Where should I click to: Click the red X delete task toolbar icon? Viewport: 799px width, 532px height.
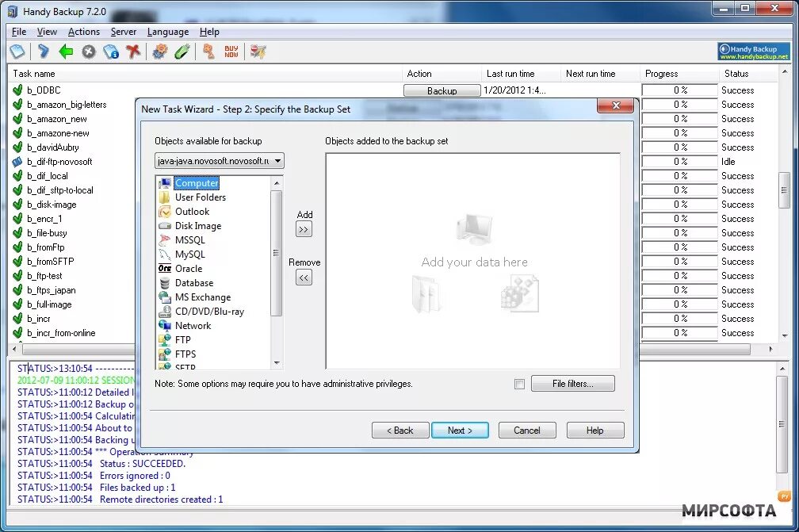point(133,52)
